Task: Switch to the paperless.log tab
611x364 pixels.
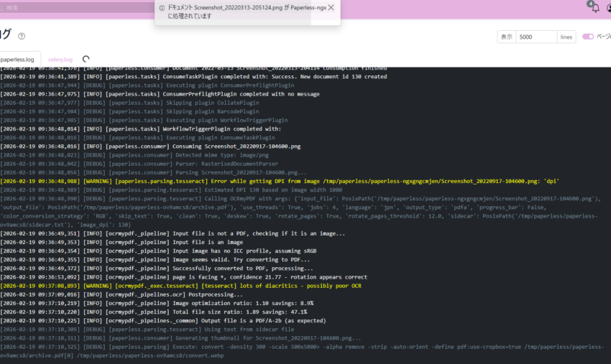Action: pyautogui.click(x=17, y=60)
